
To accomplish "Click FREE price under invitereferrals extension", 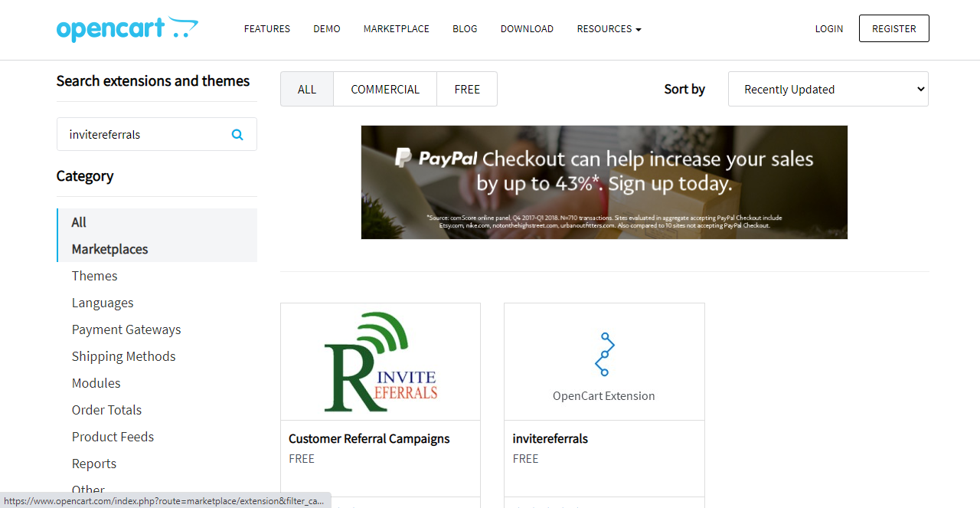I will point(525,459).
